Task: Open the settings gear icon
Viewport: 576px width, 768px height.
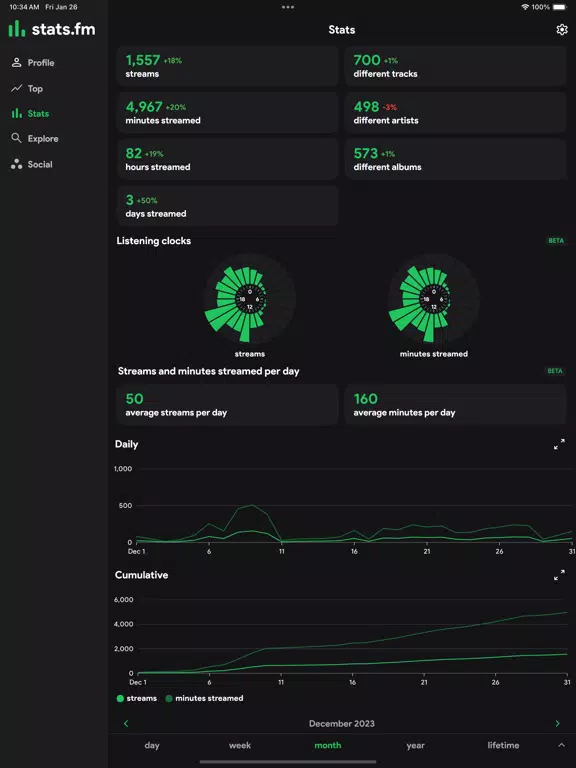Action: point(561,29)
